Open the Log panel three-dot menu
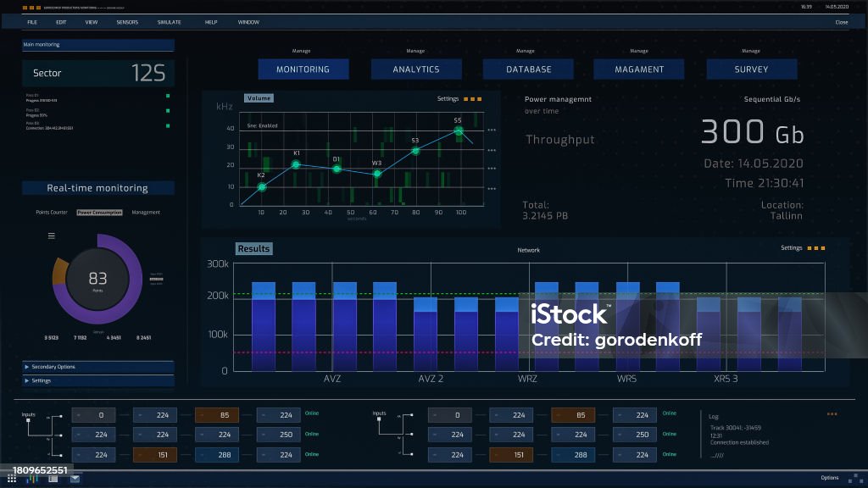 (832, 413)
